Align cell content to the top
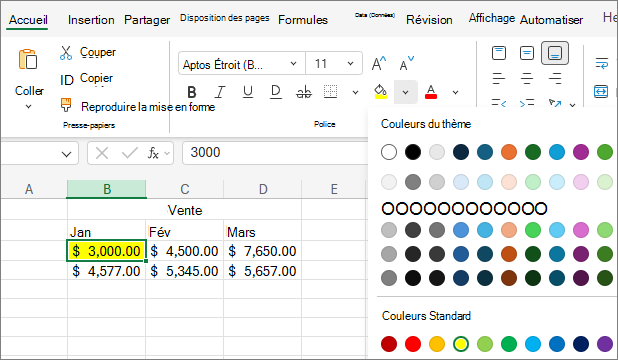Screen dimensions: 618x360 click(x=499, y=53)
